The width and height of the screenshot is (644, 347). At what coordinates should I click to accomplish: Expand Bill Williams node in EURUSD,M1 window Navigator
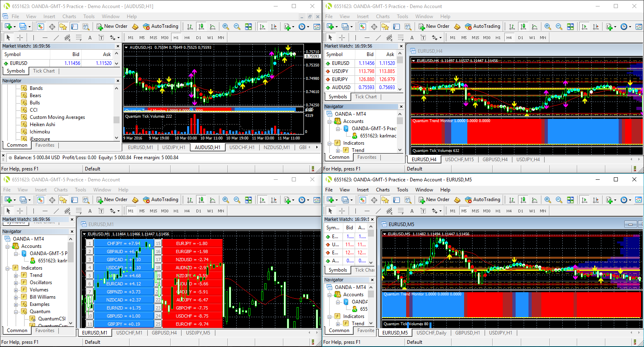[x=16, y=297]
